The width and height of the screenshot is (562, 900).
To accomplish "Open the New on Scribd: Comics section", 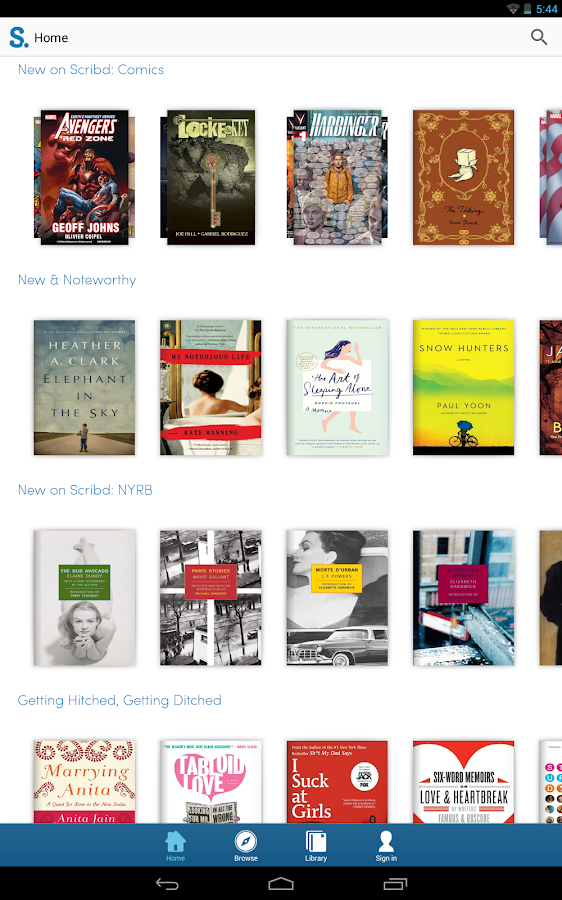I will point(91,69).
